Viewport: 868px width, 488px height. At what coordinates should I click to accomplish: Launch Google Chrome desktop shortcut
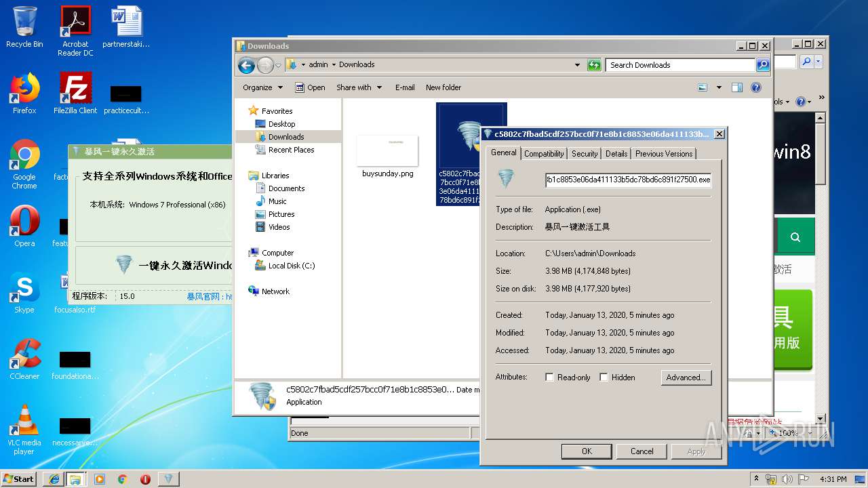(24, 165)
